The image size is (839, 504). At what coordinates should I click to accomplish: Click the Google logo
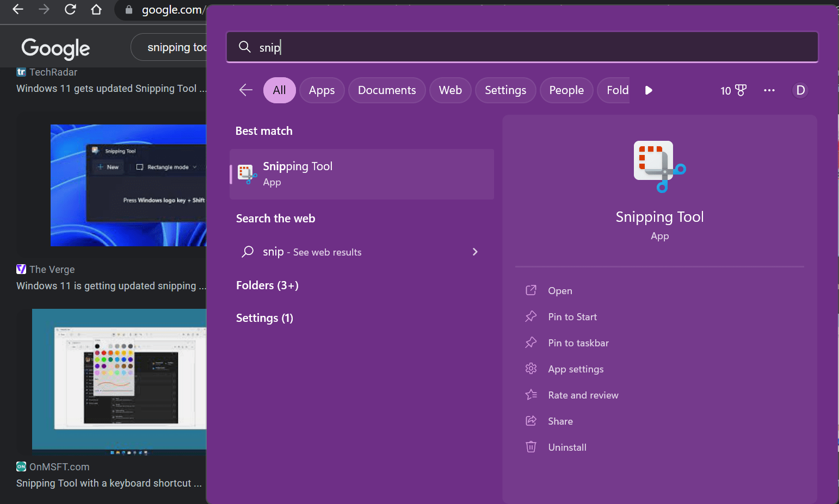[x=55, y=48]
